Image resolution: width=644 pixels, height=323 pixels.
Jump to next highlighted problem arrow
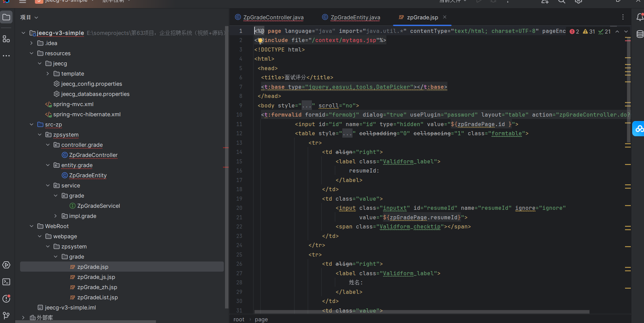point(626,32)
